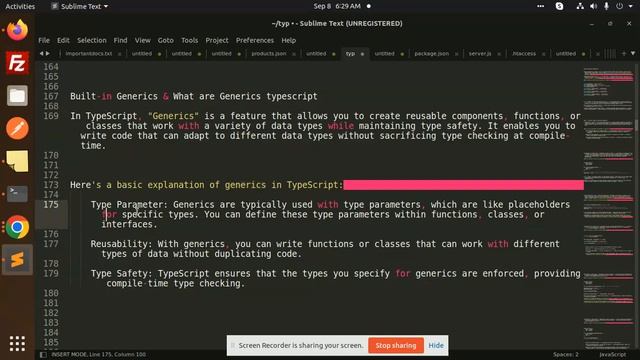
Task: Click line number 167 in gutter
Action: pyautogui.click(x=51, y=96)
